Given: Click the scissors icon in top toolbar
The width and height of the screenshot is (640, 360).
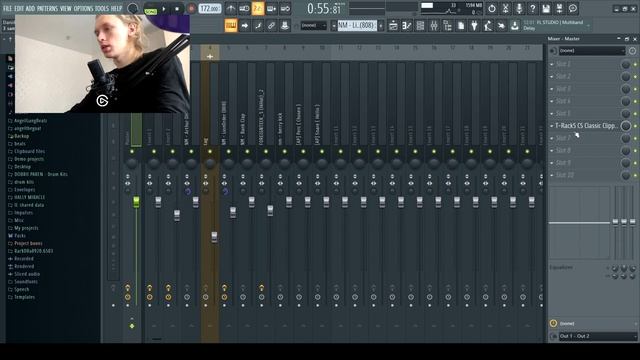Looking at the screenshot, I should pyautogui.click(x=505, y=8).
